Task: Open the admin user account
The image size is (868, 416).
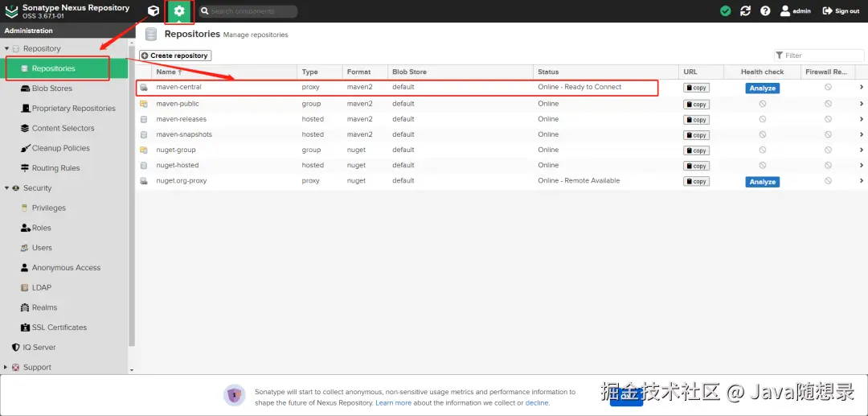Action: pos(796,11)
